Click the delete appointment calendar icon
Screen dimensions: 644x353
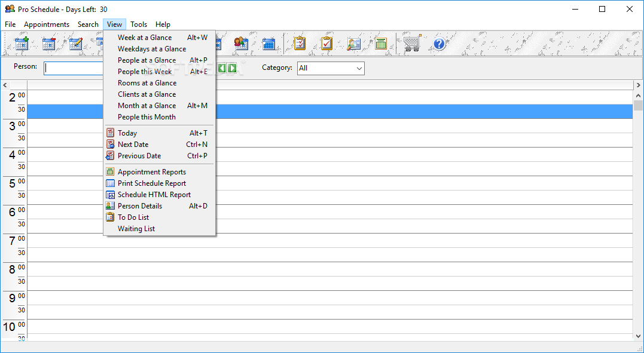(x=49, y=43)
